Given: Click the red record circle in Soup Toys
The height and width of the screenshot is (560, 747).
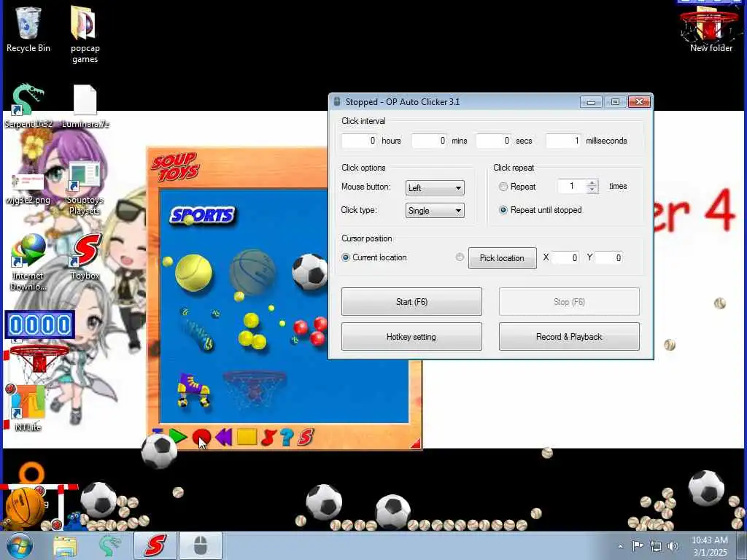Looking at the screenshot, I should coord(201,437).
